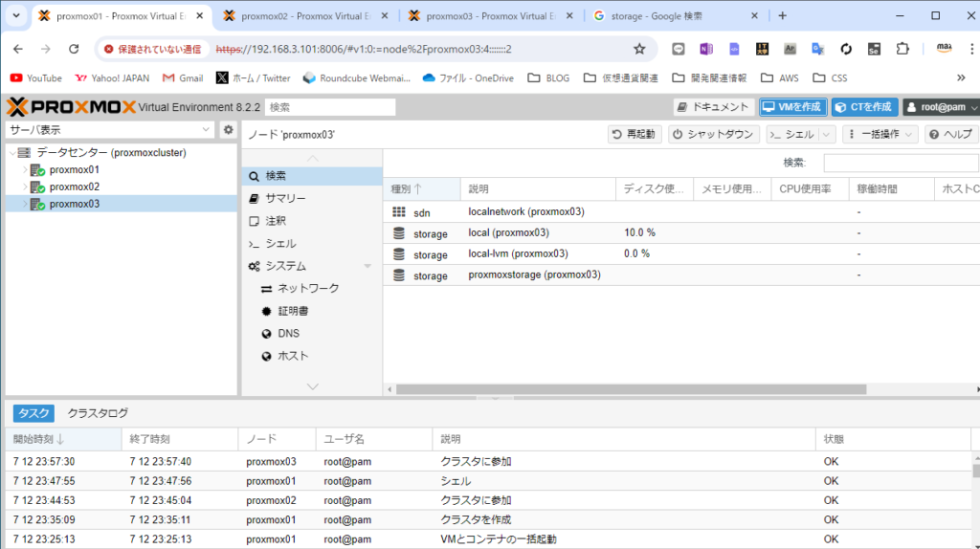The height and width of the screenshot is (549, 980).
Task: Click storage icon in proxmoxstorage row
Action: coord(399,275)
